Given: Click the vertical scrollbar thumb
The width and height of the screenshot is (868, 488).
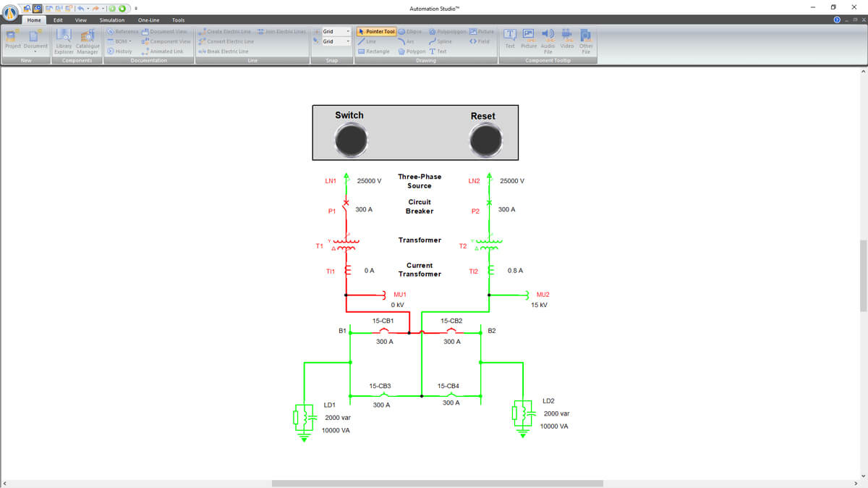Looking at the screenshot, I should pyautogui.click(x=862, y=276).
